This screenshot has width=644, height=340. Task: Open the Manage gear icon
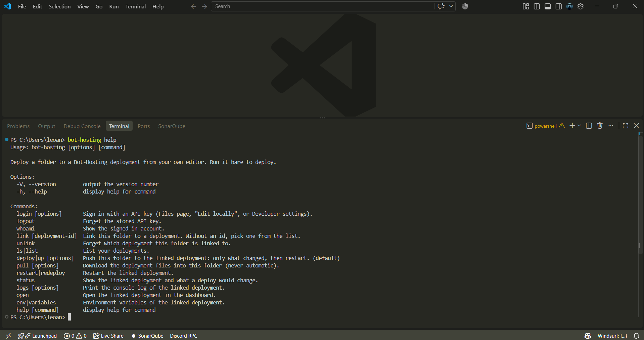581,6
